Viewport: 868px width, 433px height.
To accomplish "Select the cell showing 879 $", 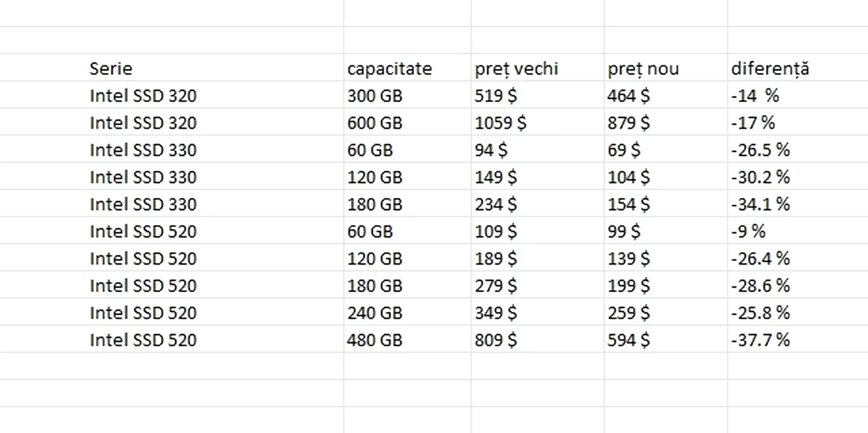I will [x=666, y=122].
